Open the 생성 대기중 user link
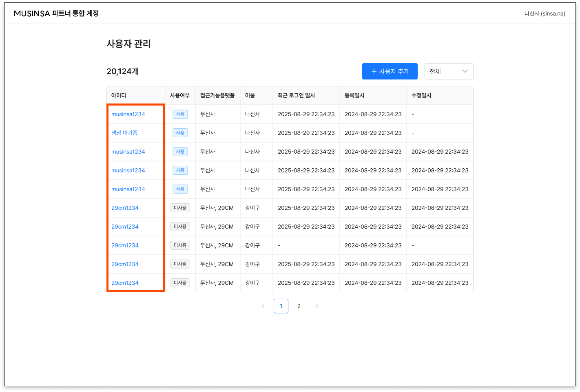The image size is (580, 392). point(124,133)
